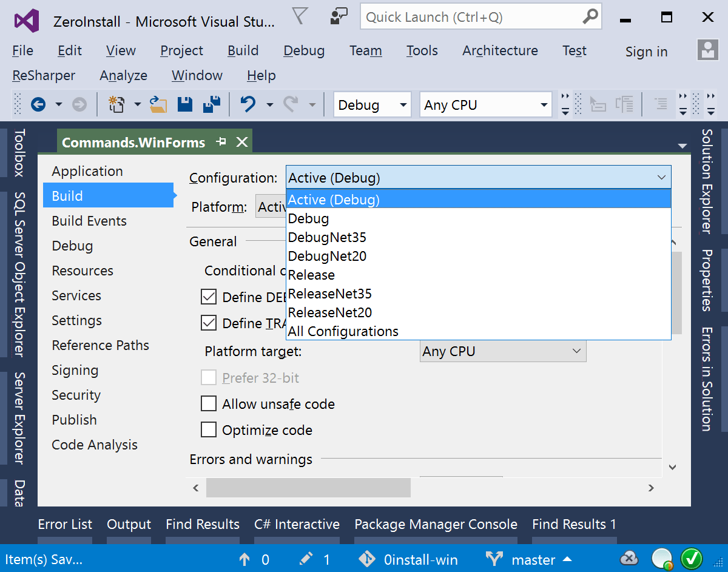
Task: Click the Navigate Forward icon
Action: pos(79,105)
